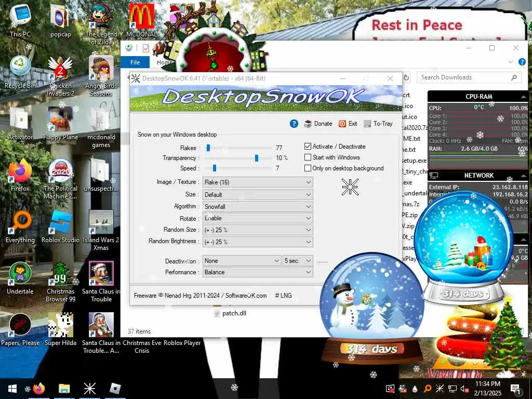Select Chicken Invaders 2 shortcut
Image resolution: width=532 pixels, height=399 pixels.
[x=60, y=76]
